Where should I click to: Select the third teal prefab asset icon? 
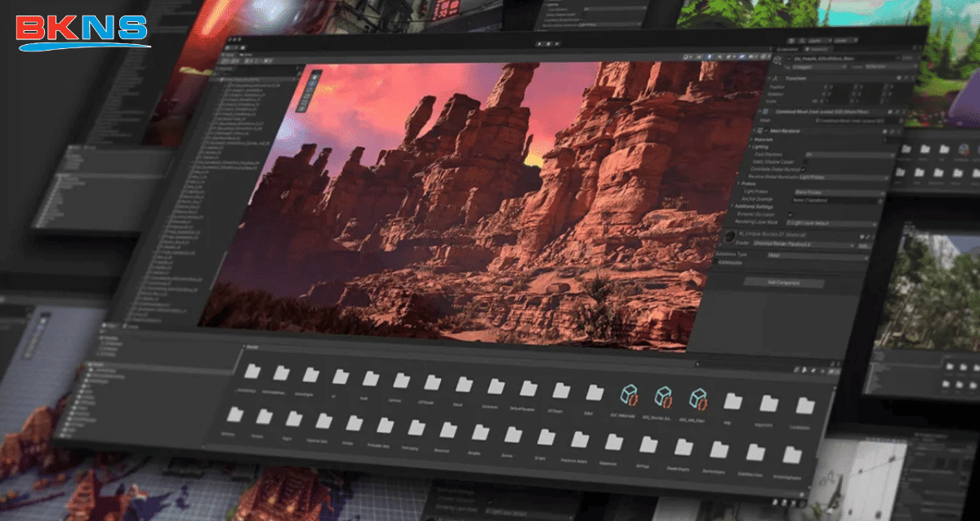(697, 399)
